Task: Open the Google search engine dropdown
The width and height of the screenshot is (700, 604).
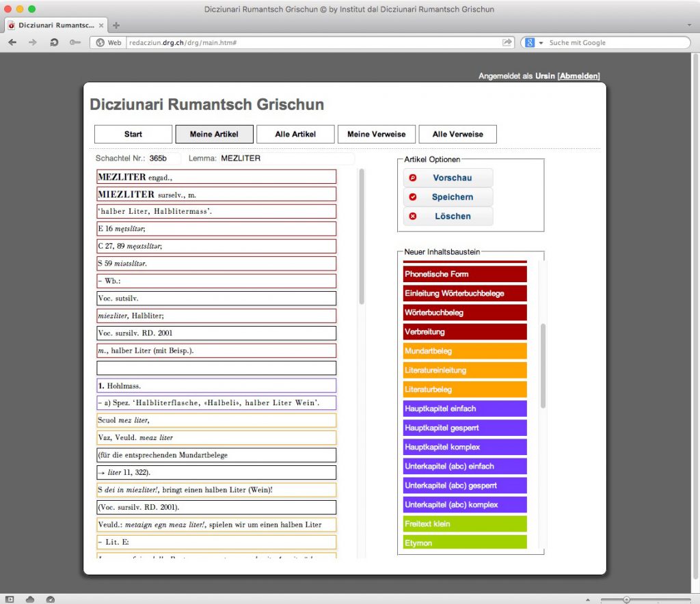Action: click(x=534, y=43)
